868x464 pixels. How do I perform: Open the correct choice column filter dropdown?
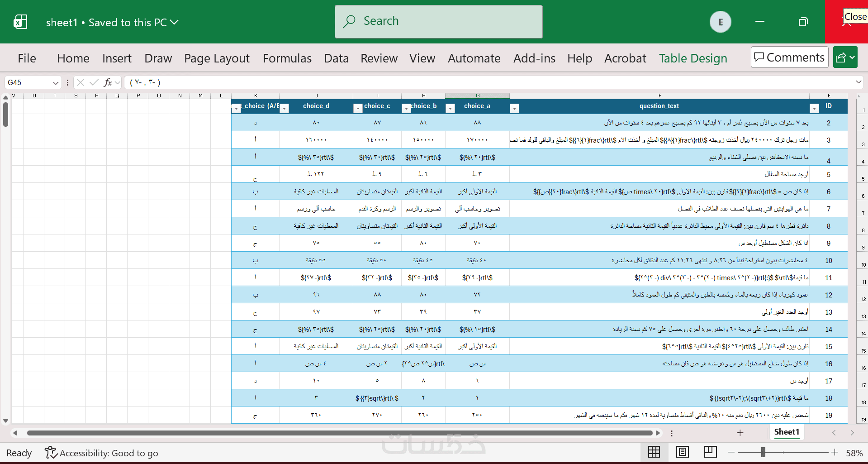(237, 108)
